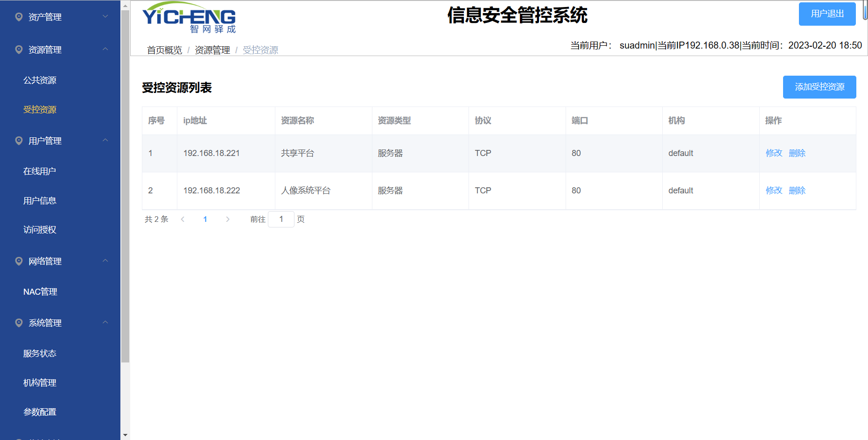
Task: Select 在线用户 from the sidebar
Action: [40, 171]
